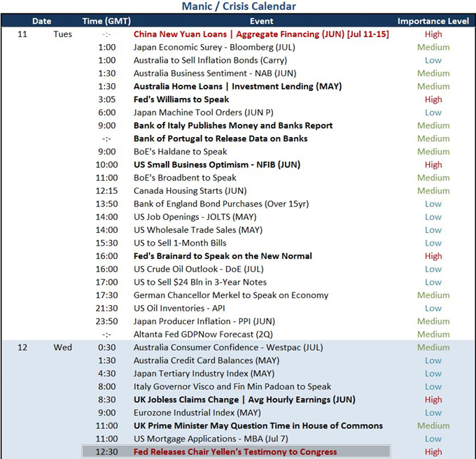Click 'Australia Home Loans | Investment Lending (MAY)'
Viewport: 476px width, 459px height.
(x=238, y=87)
